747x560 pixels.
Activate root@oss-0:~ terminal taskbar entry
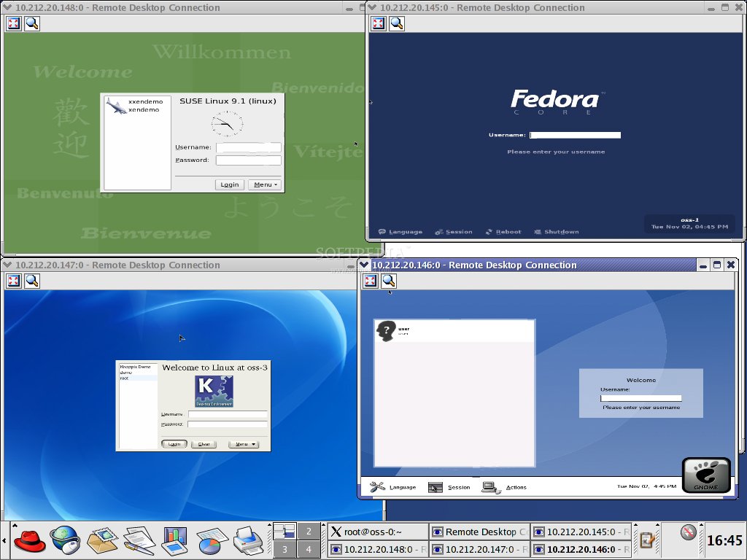[379, 532]
